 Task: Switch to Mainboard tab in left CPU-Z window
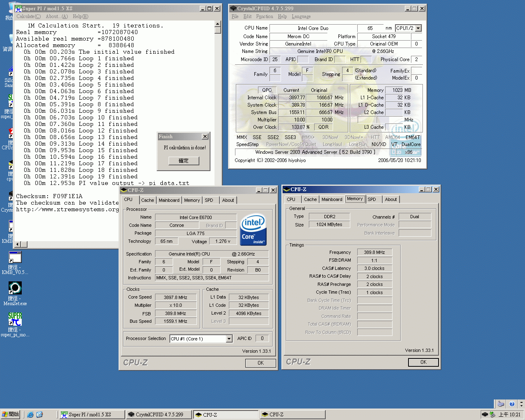click(169, 200)
